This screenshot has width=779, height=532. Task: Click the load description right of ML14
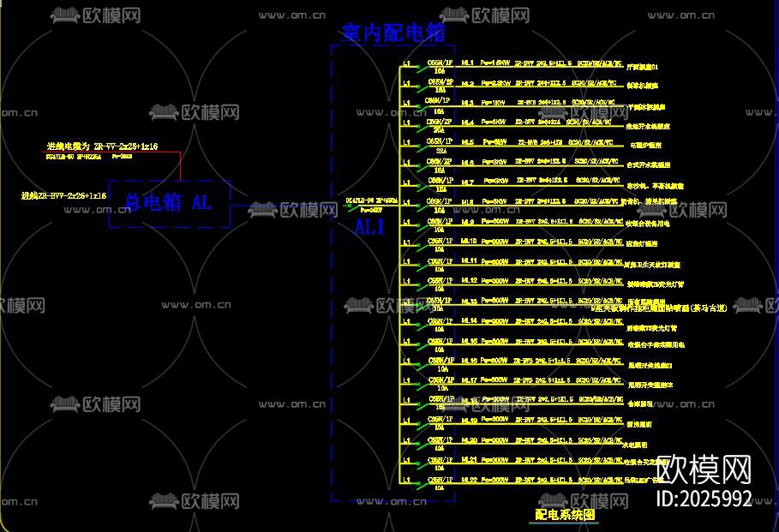[x=651, y=328]
